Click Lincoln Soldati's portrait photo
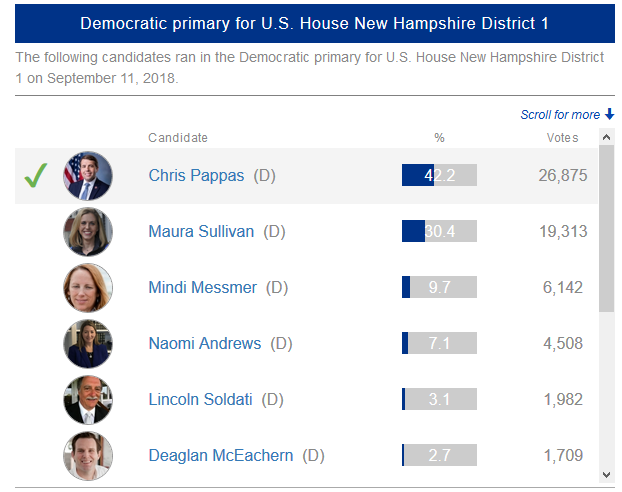This screenshot has height=492, width=622. pyautogui.click(x=87, y=400)
